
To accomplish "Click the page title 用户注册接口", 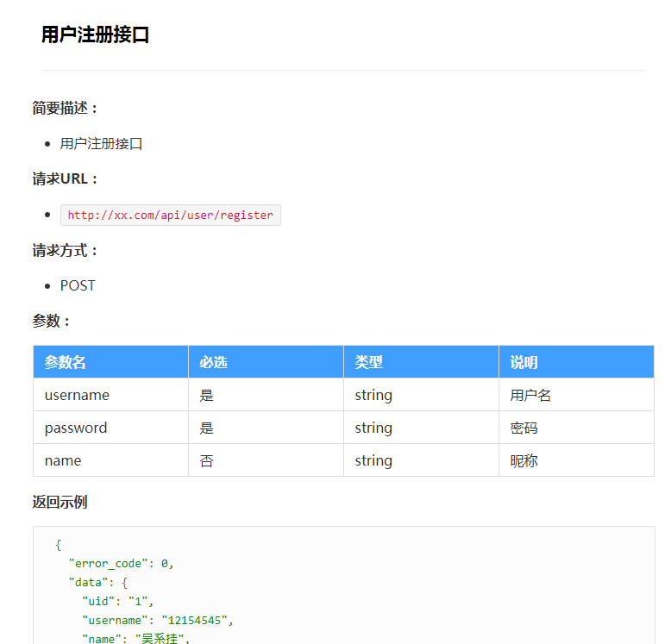I will 95,34.
